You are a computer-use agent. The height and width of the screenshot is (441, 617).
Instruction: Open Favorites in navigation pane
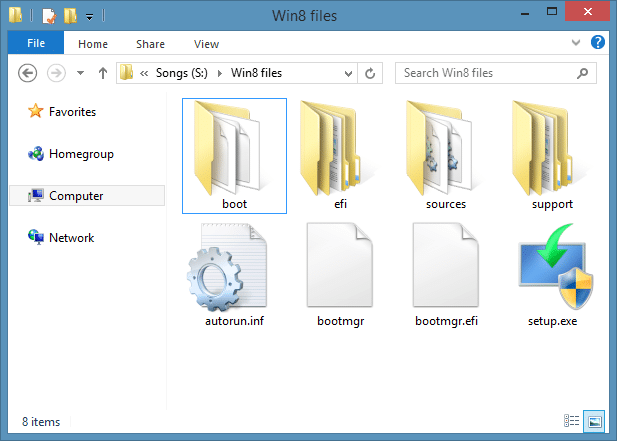pos(62,112)
